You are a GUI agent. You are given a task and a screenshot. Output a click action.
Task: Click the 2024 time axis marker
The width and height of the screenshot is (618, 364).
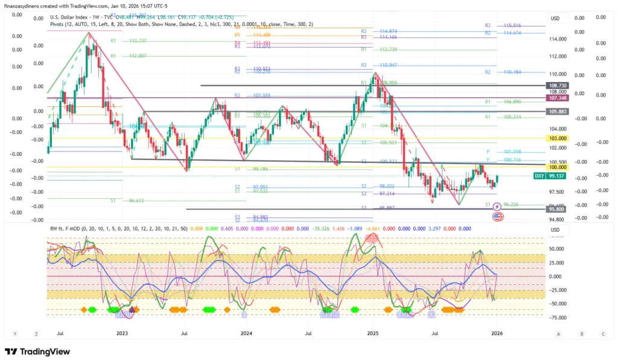tap(246, 333)
